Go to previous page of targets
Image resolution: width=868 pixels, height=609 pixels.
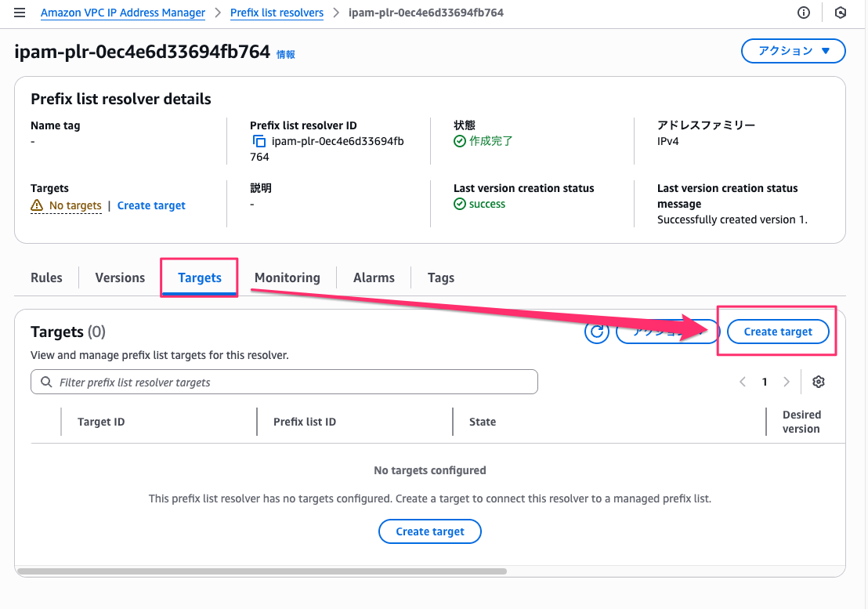pos(742,382)
